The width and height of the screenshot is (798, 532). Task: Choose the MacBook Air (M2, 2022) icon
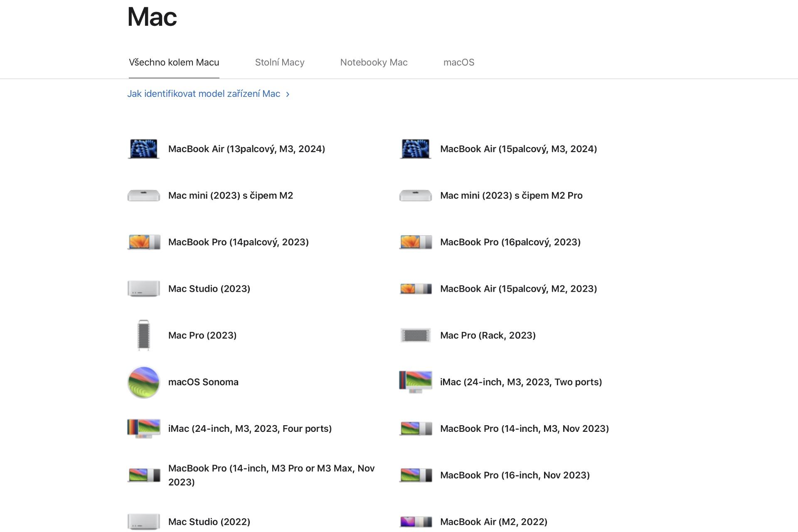coord(415,522)
